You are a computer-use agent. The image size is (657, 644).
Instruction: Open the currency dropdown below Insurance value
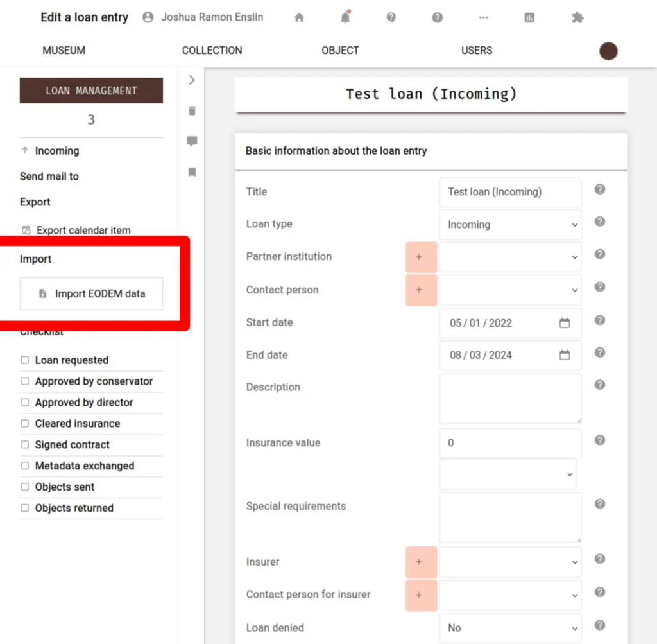tap(508, 474)
